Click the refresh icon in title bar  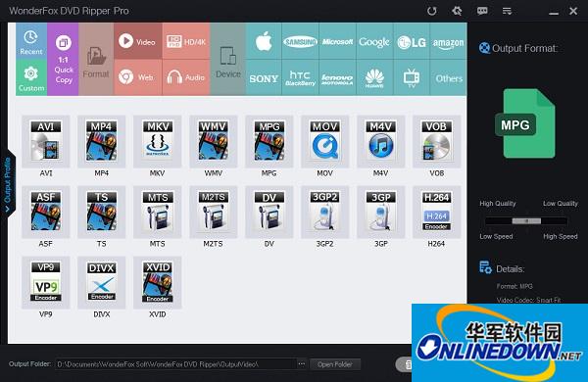[x=432, y=11]
